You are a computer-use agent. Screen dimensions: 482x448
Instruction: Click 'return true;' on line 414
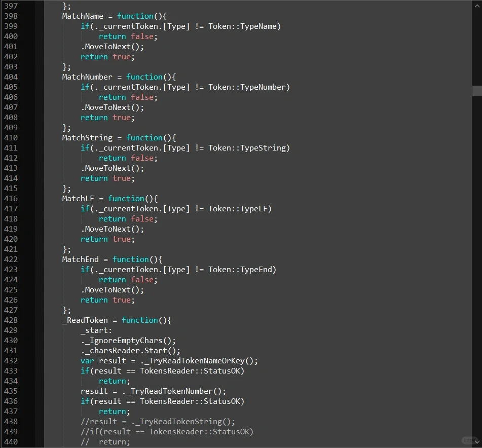[107, 178]
